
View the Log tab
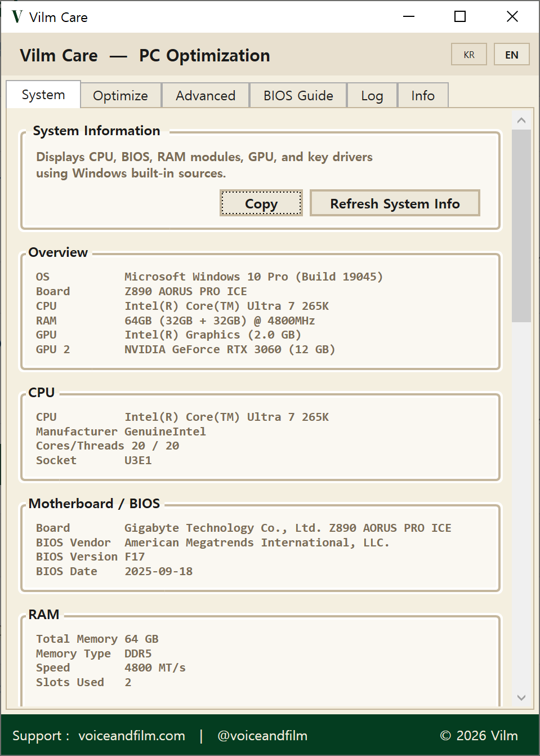372,95
